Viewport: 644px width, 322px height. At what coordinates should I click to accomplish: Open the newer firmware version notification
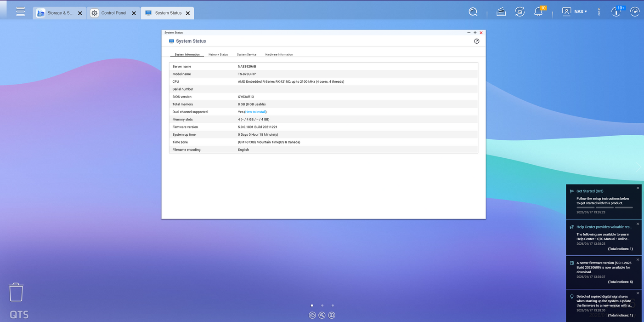tap(604, 272)
